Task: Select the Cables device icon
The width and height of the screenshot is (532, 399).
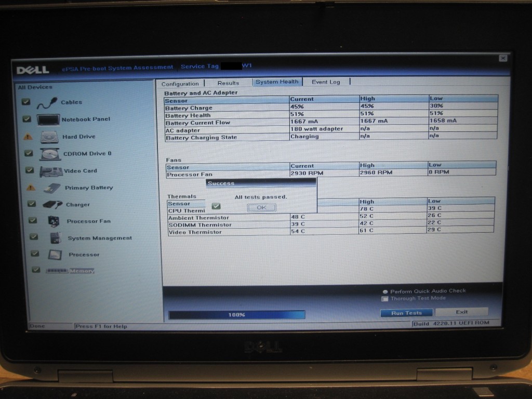Action: pyautogui.click(x=47, y=103)
